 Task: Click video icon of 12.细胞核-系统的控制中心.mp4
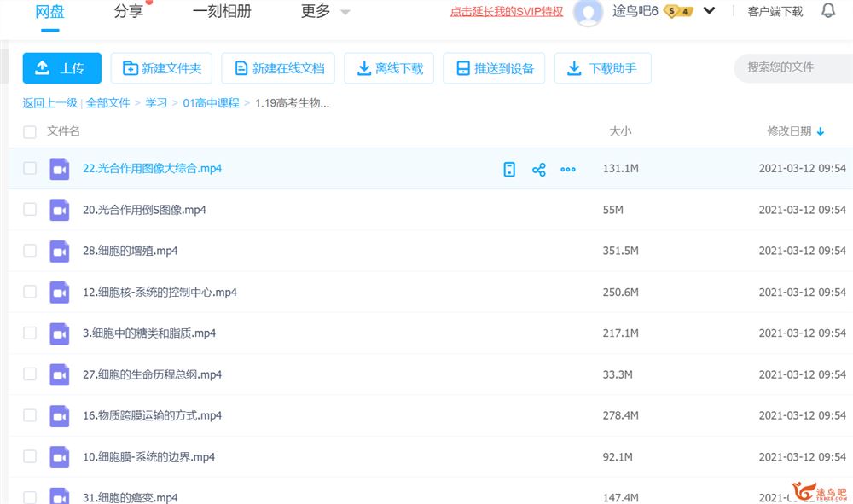[x=60, y=292]
